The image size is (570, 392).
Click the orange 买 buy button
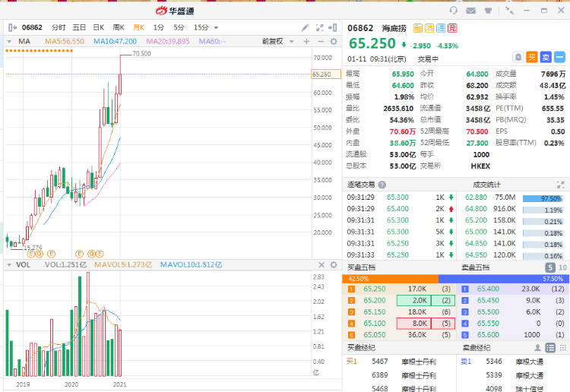pyautogui.click(x=532, y=57)
